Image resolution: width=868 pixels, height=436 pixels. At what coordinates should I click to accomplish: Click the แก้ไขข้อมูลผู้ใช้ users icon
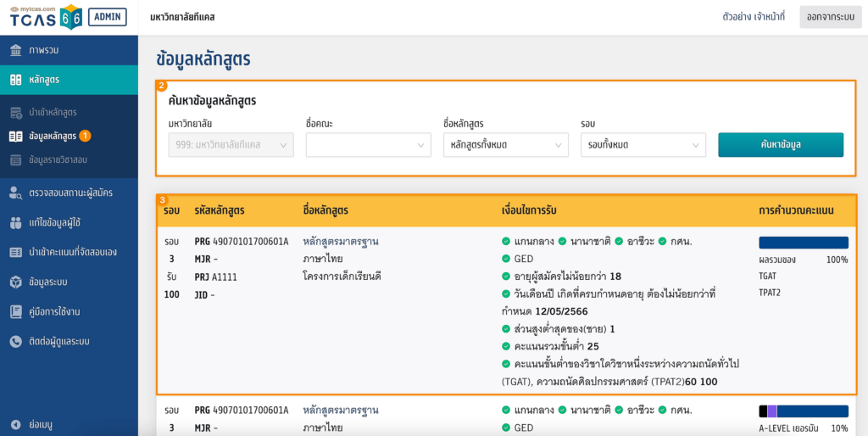pyautogui.click(x=16, y=222)
